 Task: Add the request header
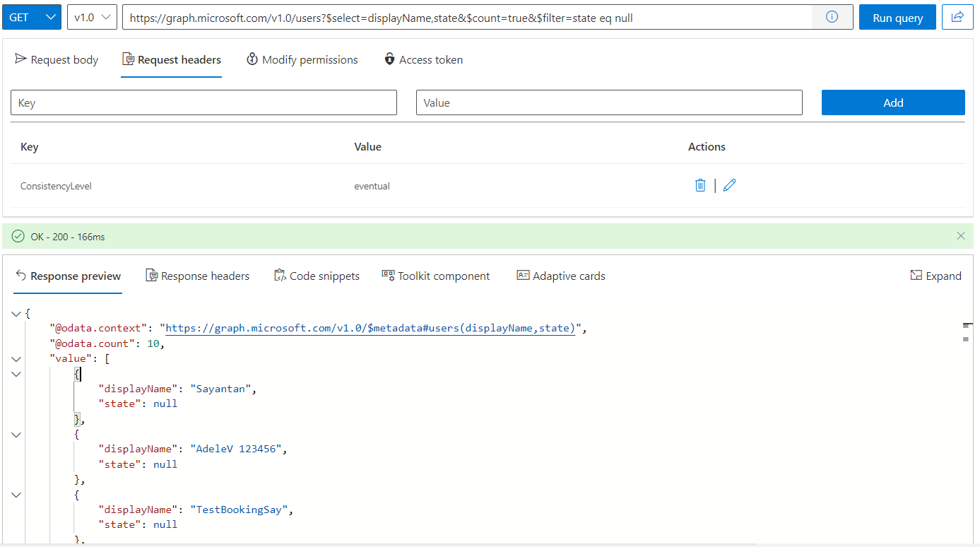click(893, 102)
